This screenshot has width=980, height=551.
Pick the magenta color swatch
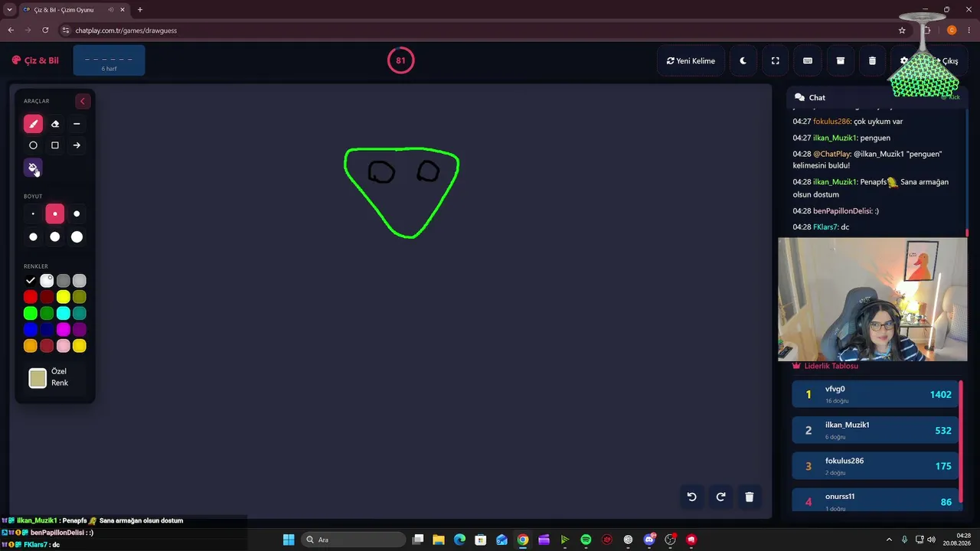64,329
